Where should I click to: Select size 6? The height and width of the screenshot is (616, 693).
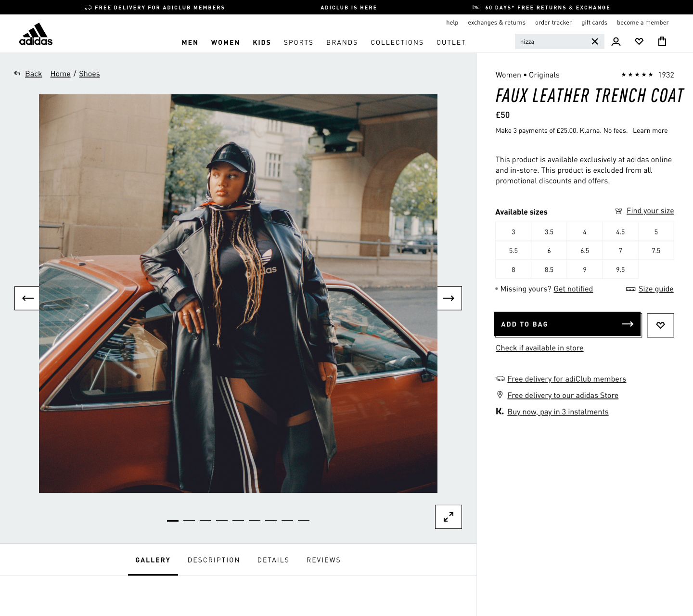click(x=549, y=251)
